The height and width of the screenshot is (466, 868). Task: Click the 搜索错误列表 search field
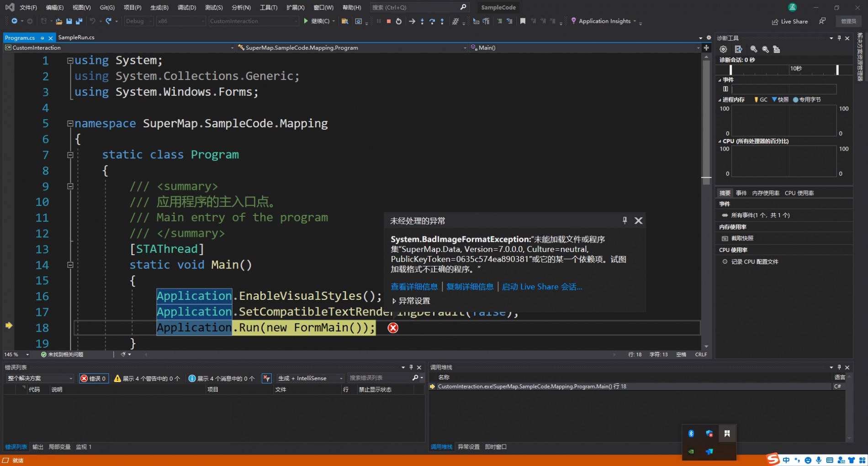pos(380,378)
